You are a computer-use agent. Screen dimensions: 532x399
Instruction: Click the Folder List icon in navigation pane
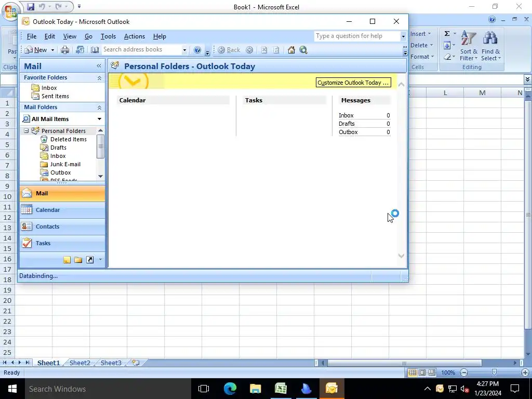click(x=78, y=260)
